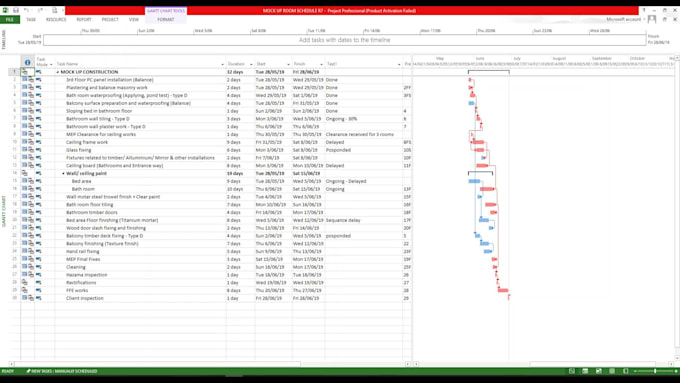Click the zoom in plus icon in status bar
Image resolution: width=680 pixels, height=383 pixels.
676,371
